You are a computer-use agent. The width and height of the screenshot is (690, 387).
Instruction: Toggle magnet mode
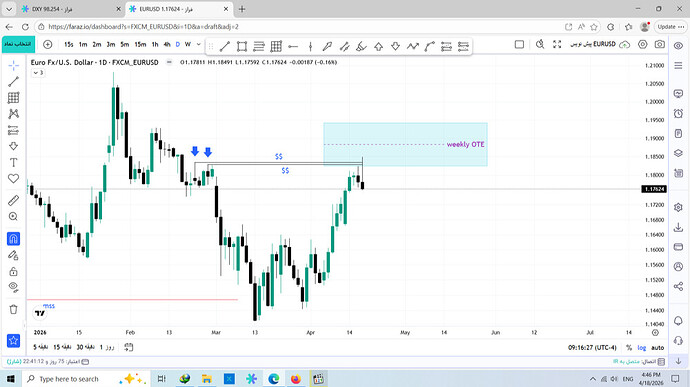tap(13, 239)
